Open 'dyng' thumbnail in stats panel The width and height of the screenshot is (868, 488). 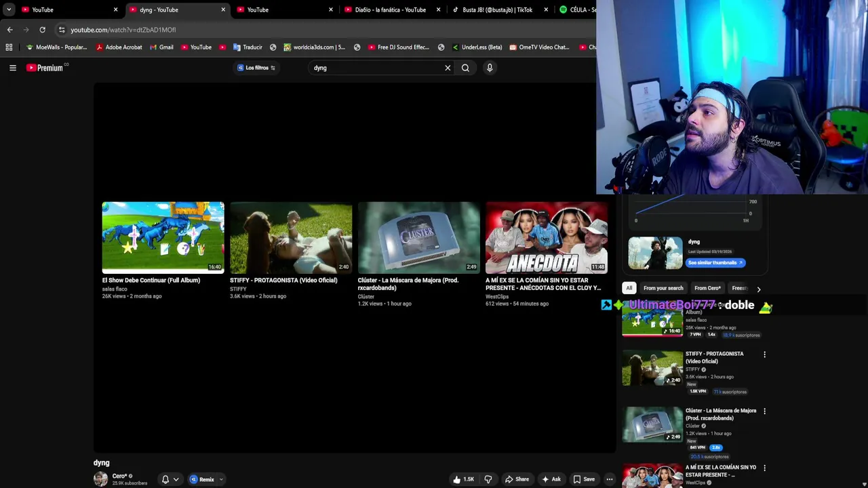(x=655, y=253)
